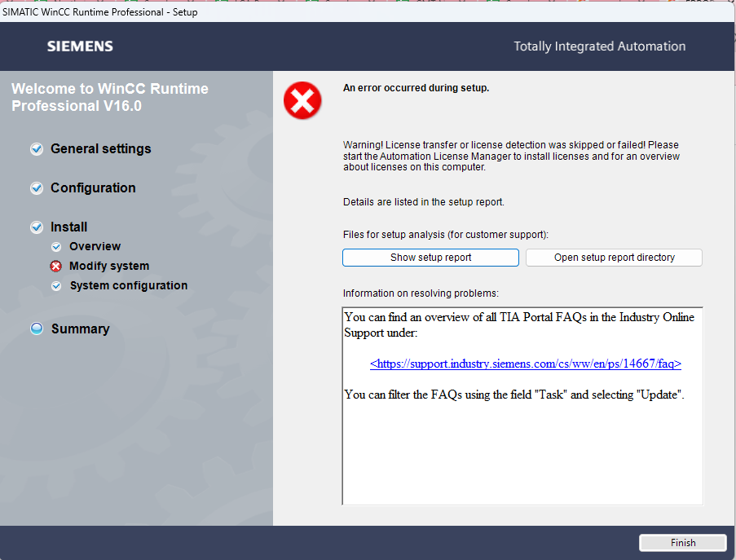Viewport: 736px width, 560px height.
Task: Click the window title 'SIMATIC WinCC Runtime Professional - Setup'
Action: [100, 12]
